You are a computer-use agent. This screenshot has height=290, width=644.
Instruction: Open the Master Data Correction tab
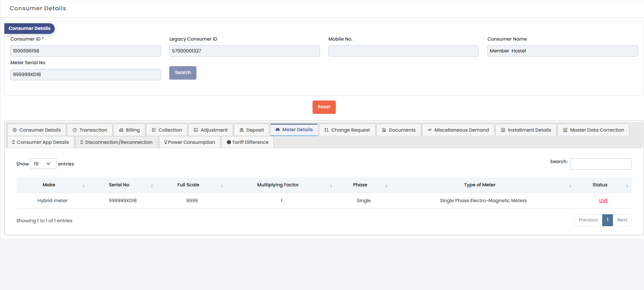[593, 130]
